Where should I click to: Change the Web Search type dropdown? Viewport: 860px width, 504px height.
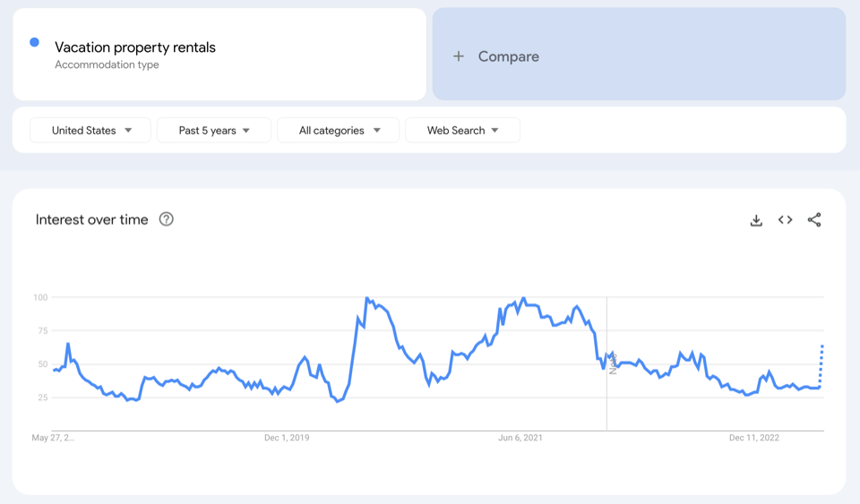coord(462,131)
